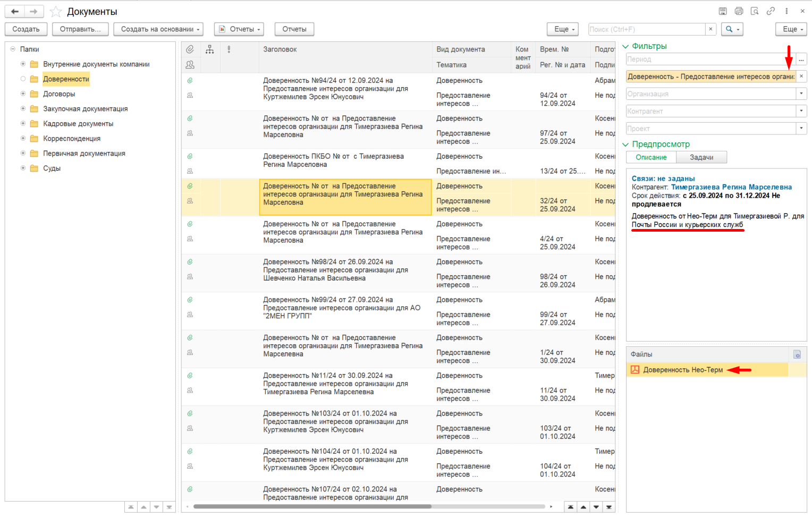Click the hierarchy structure column header icon

point(210,49)
